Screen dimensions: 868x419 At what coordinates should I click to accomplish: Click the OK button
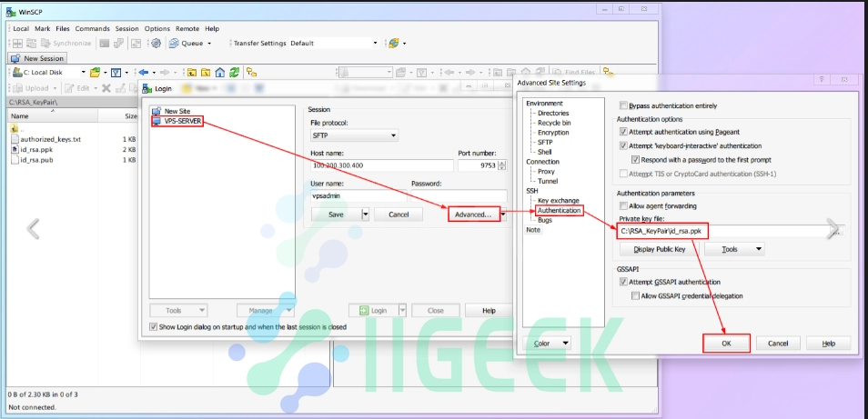[x=726, y=344]
